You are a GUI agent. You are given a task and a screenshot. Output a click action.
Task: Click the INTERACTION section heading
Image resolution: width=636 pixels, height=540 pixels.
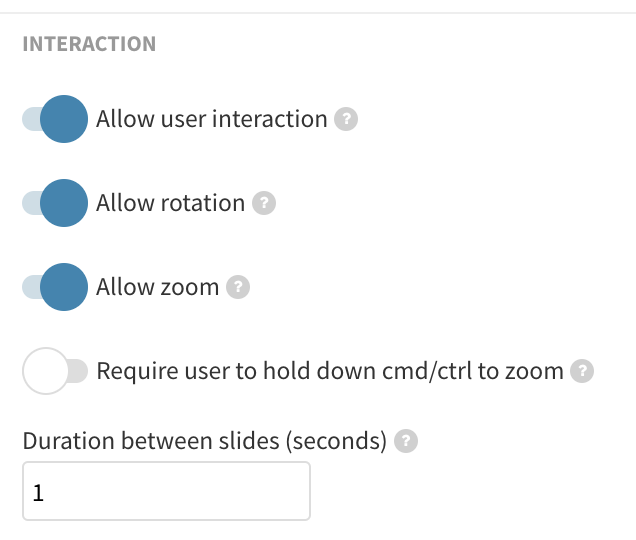tap(89, 44)
